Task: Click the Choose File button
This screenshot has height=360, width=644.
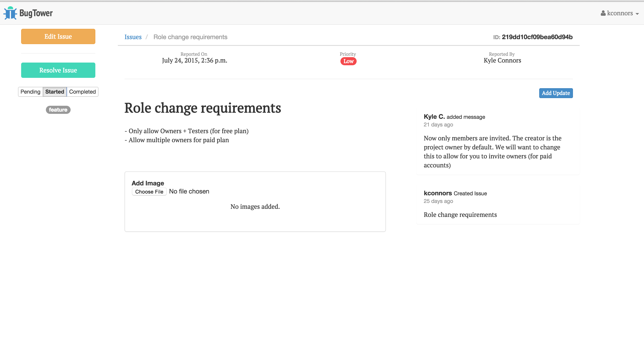Action: 149,192
